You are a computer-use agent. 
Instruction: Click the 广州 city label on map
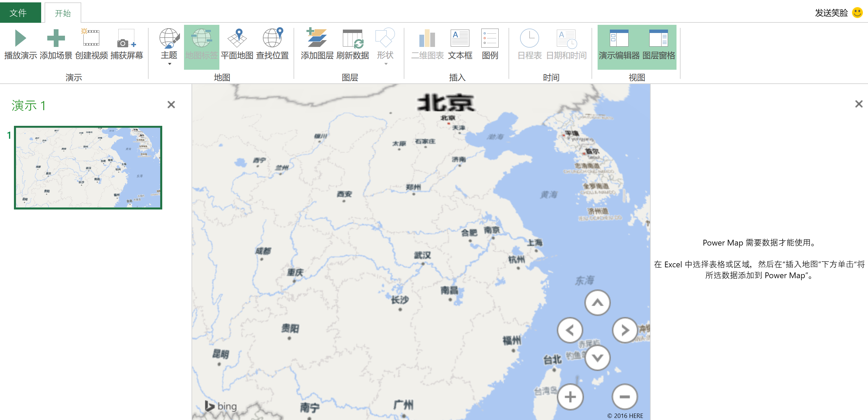(403, 405)
